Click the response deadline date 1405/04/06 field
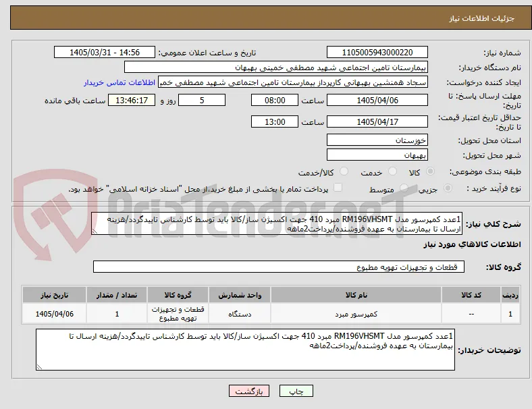Image resolution: width=532 pixels, height=409 pixels. pos(377,100)
